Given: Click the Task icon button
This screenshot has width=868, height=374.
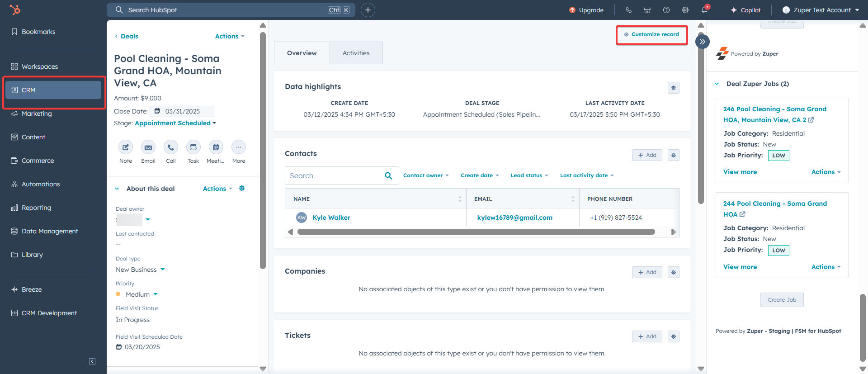Looking at the screenshot, I should pos(193,147).
